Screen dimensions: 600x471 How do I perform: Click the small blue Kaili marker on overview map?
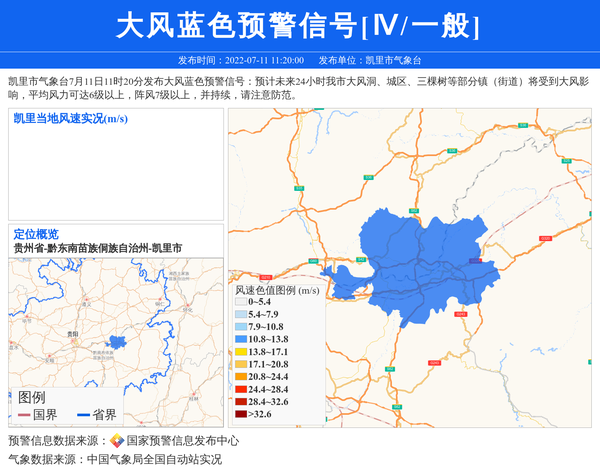coord(117,342)
